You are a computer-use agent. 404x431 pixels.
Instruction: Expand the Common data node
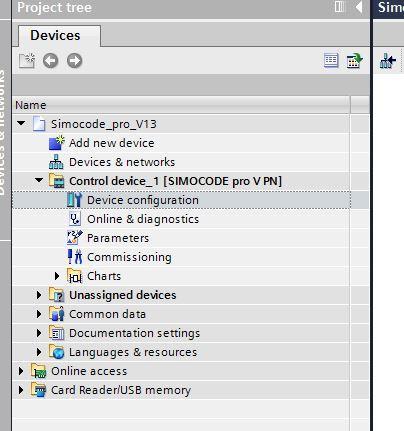tap(39, 314)
